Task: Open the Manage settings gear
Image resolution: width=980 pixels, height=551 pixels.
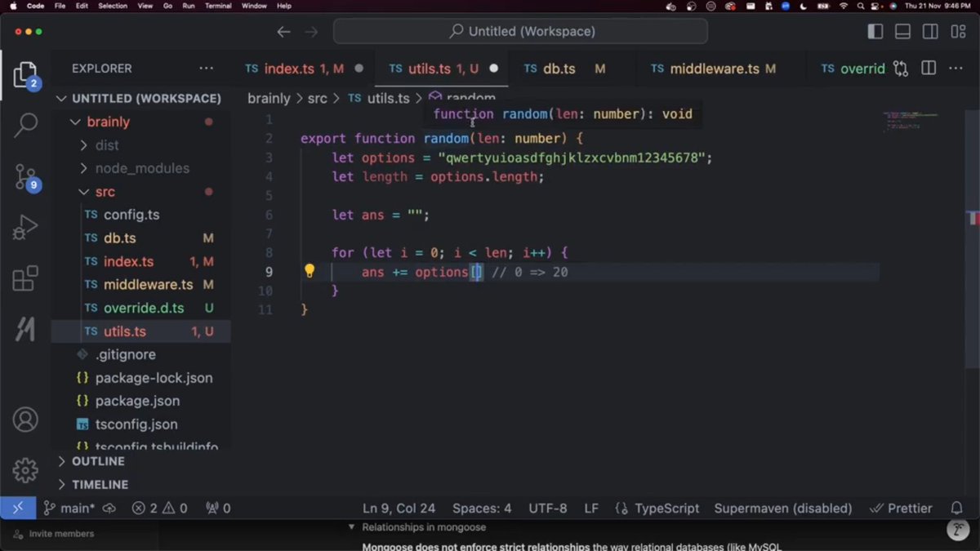Action: point(25,471)
